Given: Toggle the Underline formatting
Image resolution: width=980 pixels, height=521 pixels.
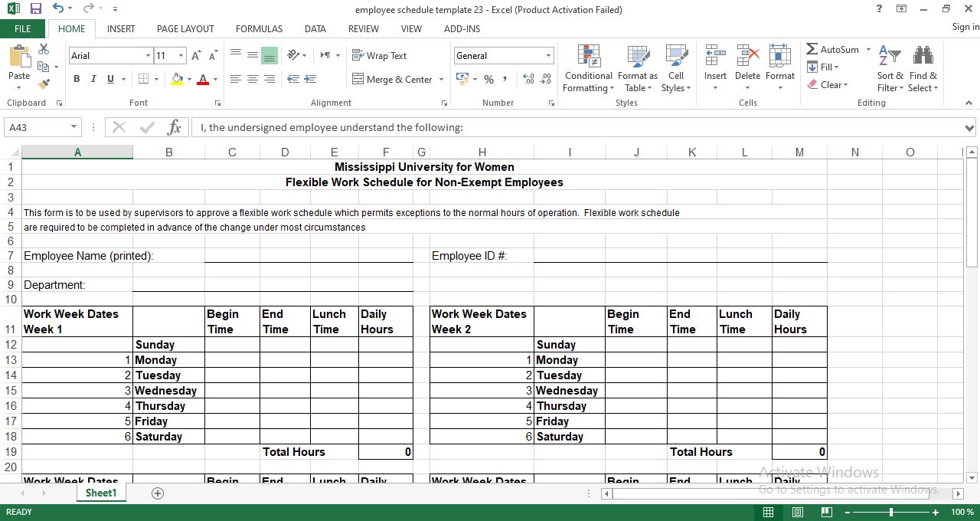Looking at the screenshot, I should tap(108, 79).
